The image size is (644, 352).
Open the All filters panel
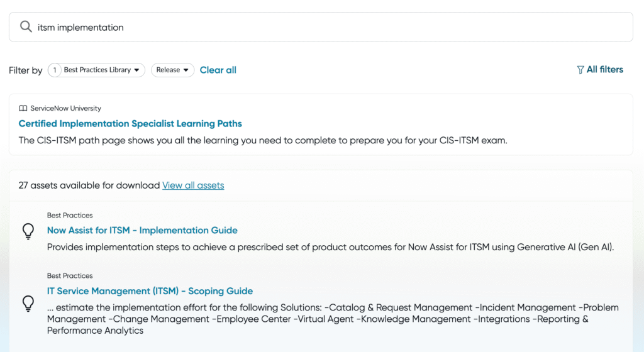tap(600, 70)
